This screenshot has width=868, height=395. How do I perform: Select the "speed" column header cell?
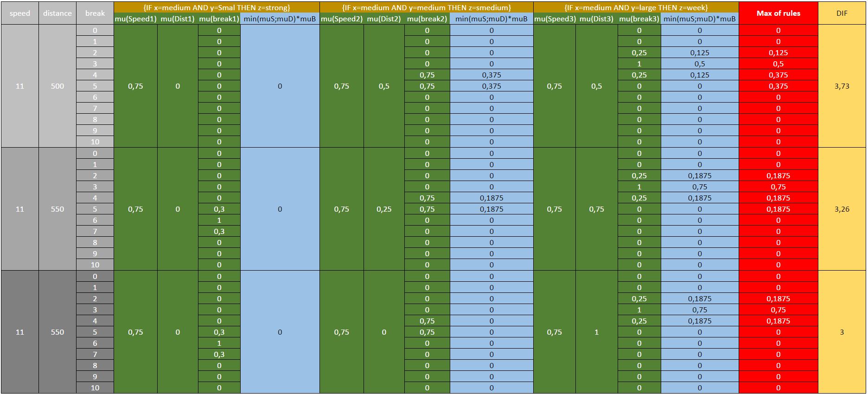[19, 13]
